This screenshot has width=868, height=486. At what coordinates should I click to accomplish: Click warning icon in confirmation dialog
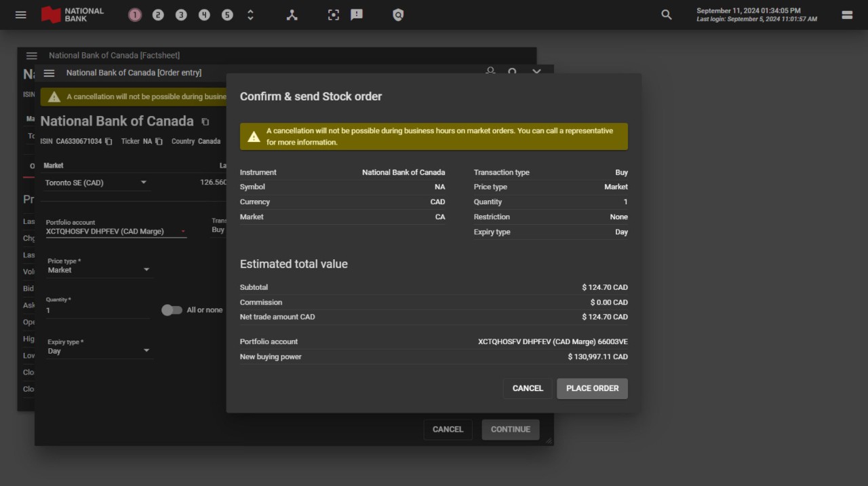coord(254,136)
